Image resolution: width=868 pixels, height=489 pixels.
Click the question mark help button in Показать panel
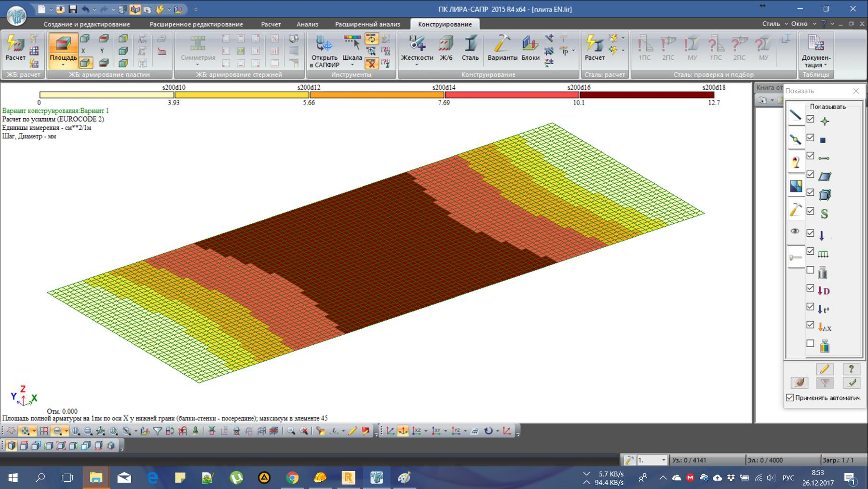tap(851, 369)
